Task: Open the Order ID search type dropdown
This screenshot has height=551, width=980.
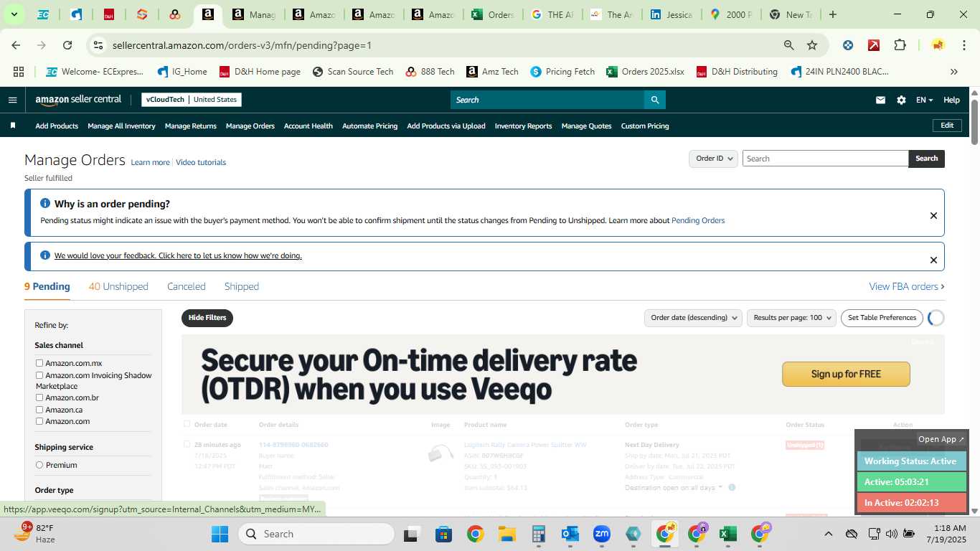Action: [x=714, y=159]
